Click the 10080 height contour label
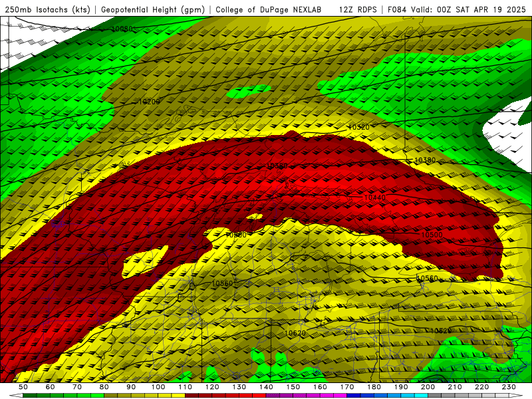532x399 pixels. (x=122, y=29)
